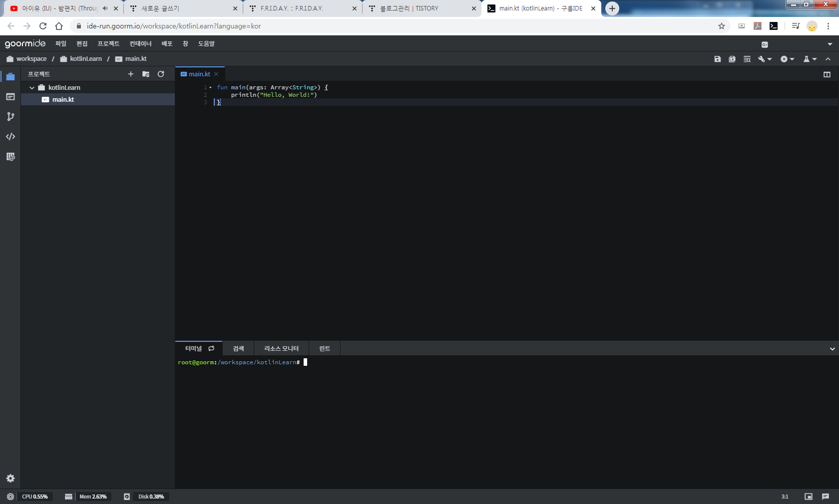This screenshot has height=504, width=839.
Task: Split the editor with the layout icon
Action: coord(827,74)
